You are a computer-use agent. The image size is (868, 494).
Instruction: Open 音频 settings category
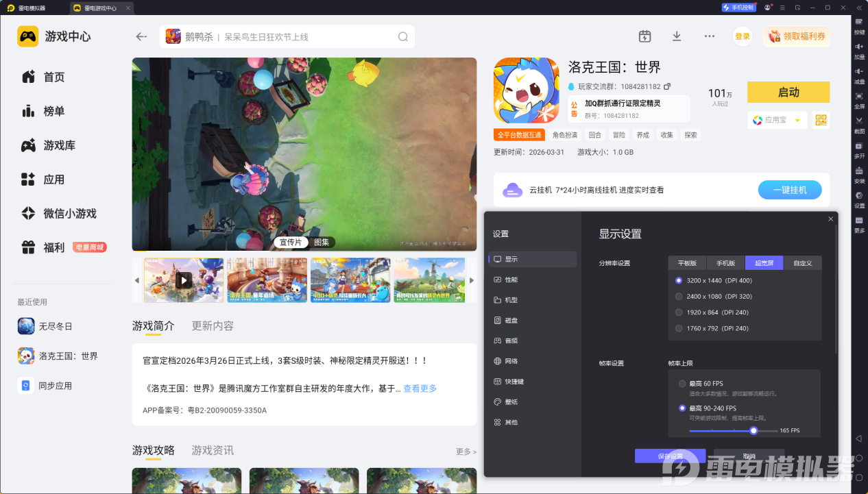(x=533, y=341)
